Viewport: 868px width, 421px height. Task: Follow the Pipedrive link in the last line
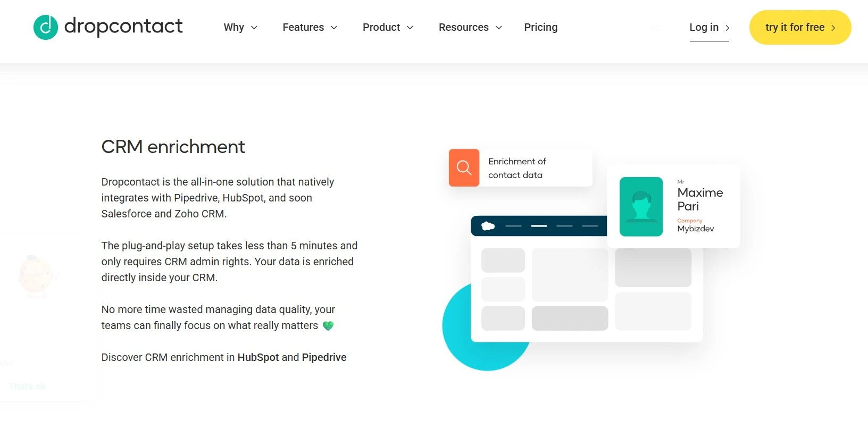click(x=324, y=357)
